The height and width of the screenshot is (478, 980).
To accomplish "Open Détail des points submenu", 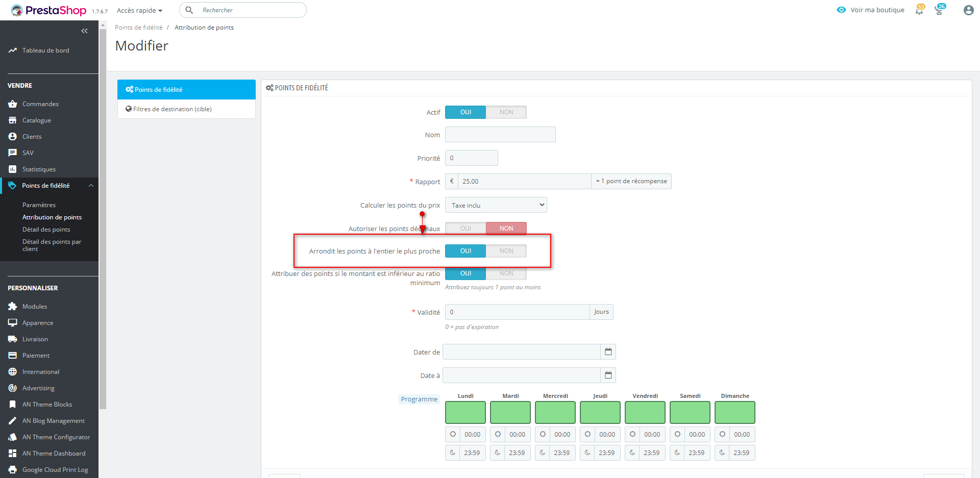I will click(46, 230).
